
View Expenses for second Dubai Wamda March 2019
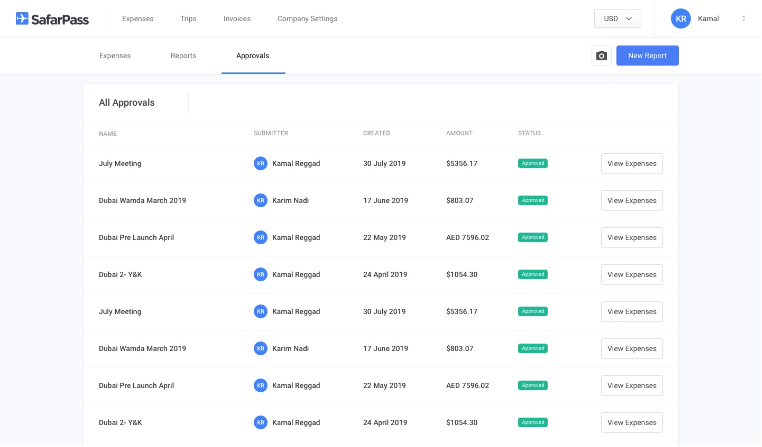click(x=632, y=348)
